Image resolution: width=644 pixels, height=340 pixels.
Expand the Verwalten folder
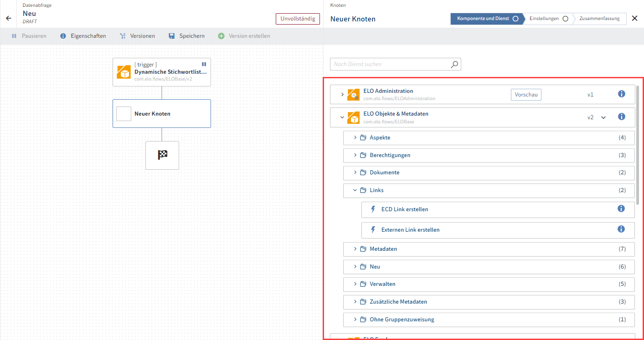tap(355, 284)
